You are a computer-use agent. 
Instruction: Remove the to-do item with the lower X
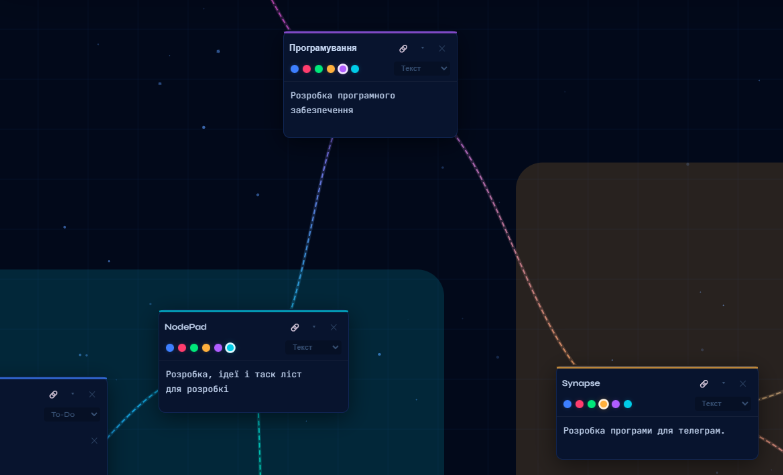click(x=94, y=441)
